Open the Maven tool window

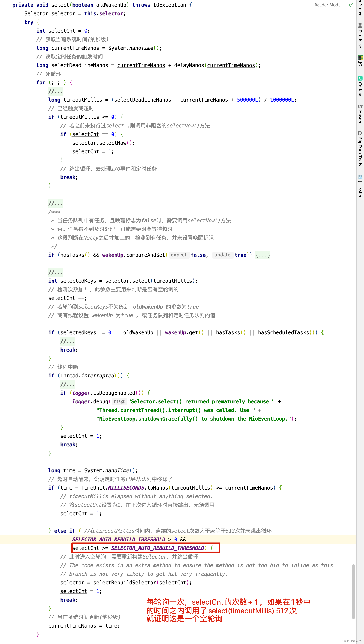(x=360, y=113)
